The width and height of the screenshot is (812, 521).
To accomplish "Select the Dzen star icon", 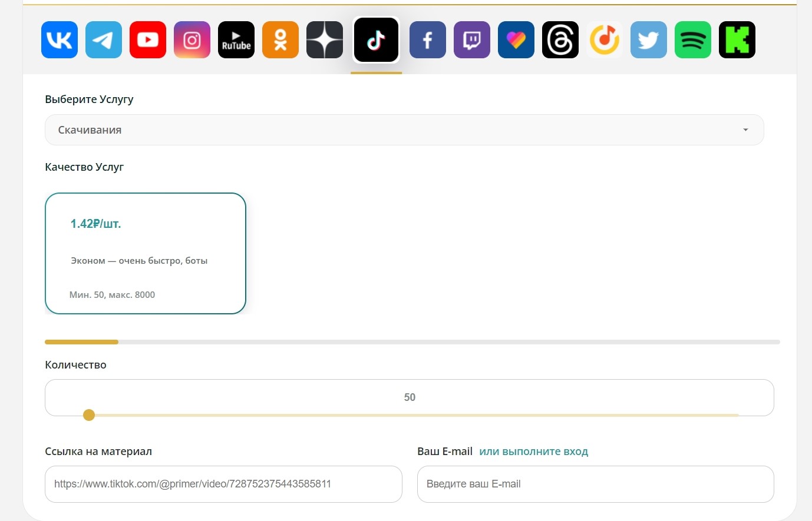I will 325,40.
